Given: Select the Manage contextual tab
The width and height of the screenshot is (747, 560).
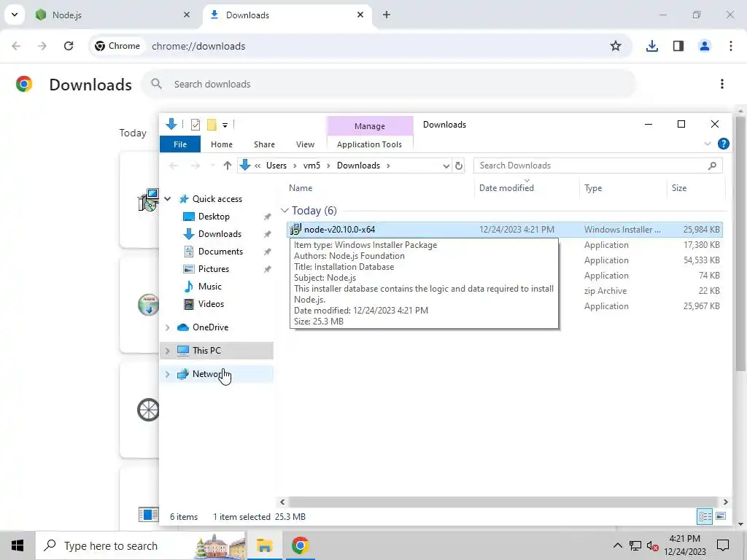Looking at the screenshot, I should [x=370, y=125].
